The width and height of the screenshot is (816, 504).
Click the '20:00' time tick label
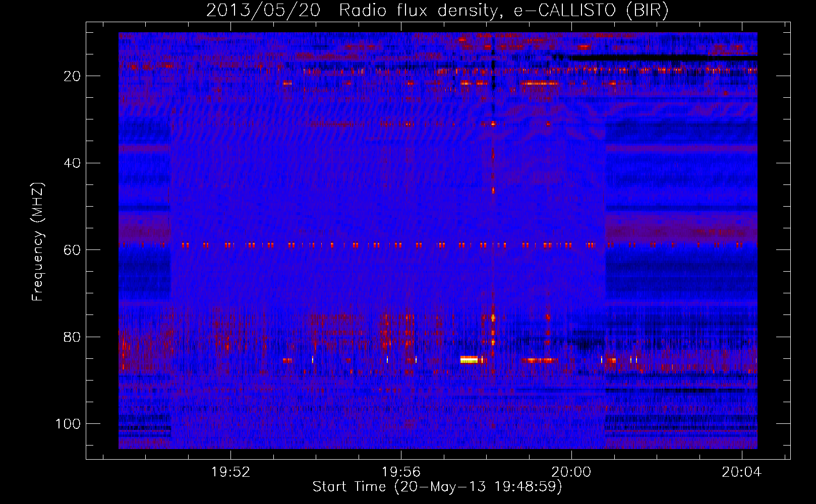click(x=572, y=472)
